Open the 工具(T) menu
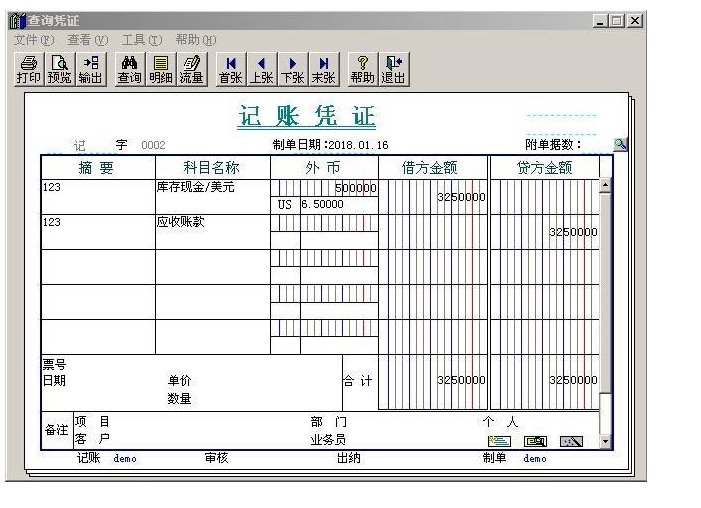701x508 pixels. (x=142, y=40)
